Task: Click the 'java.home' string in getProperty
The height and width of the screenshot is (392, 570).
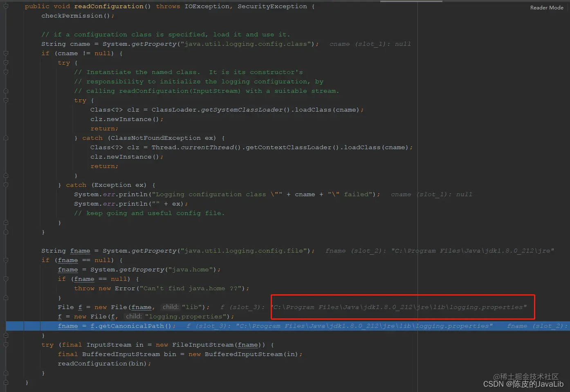Action: pyautogui.click(x=191, y=270)
